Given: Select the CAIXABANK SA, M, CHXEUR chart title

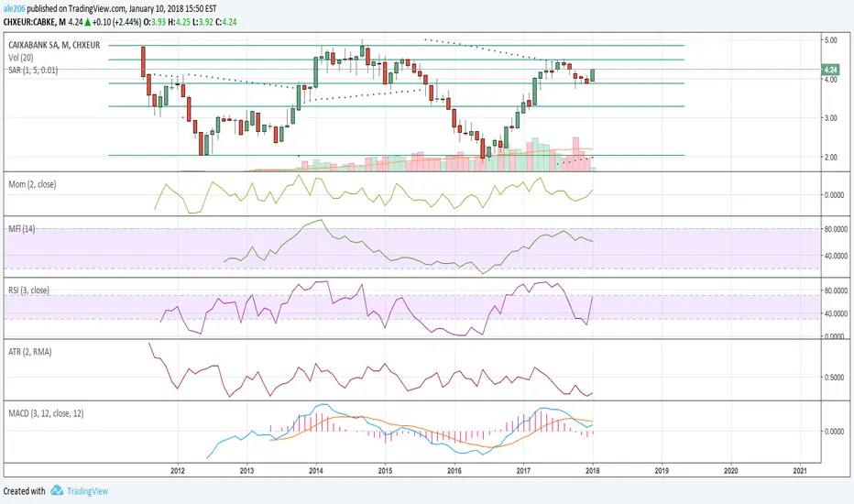Looking at the screenshot, I should click(54, 45).
